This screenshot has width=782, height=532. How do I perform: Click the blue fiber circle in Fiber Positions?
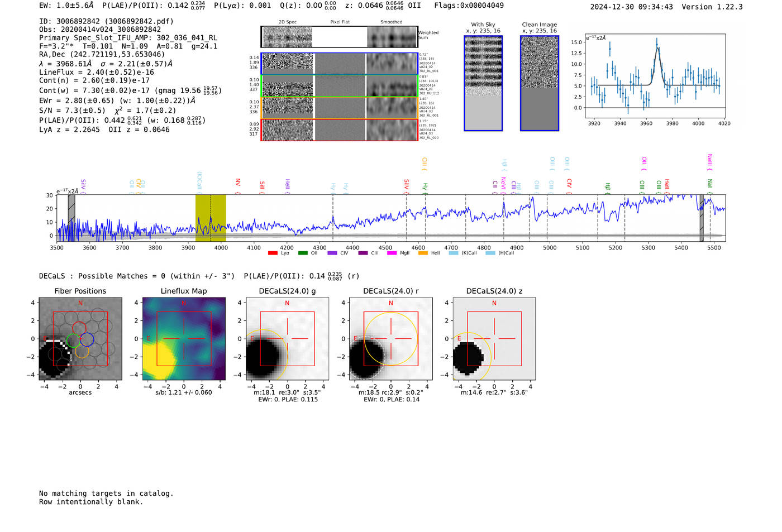(x=87, y=339)
